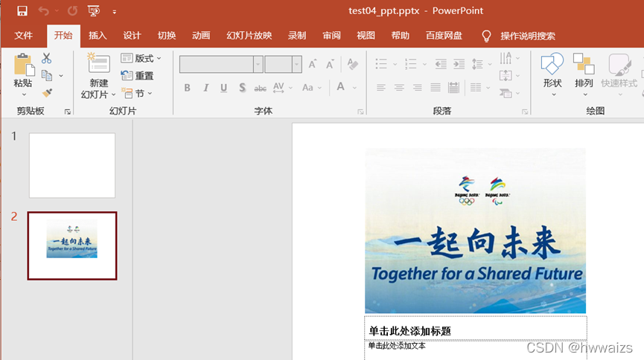Open clipboard pane dialog launcher
Viewport: 644px width, 360px height.
click(67, 112)
